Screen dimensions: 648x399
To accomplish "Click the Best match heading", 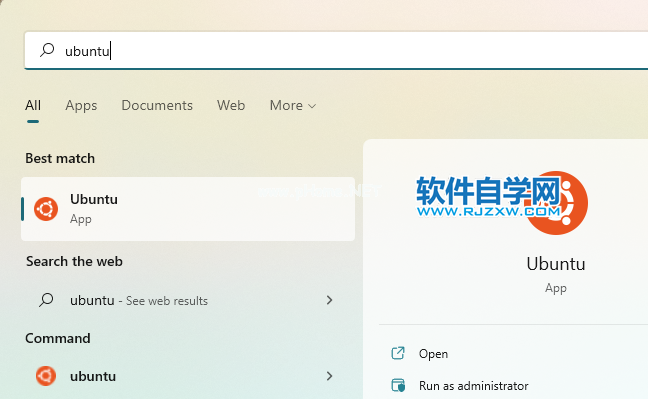I will [x=60, y=158].
